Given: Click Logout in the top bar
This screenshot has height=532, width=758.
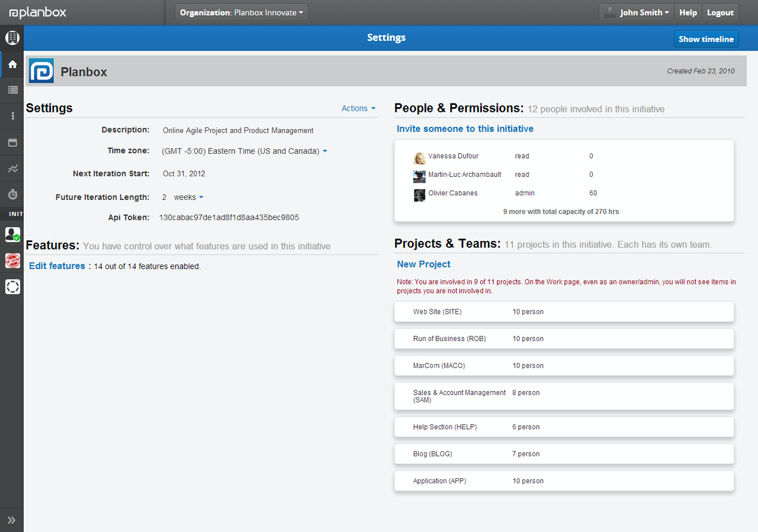Looking at the screenshot, I should coord(720,12).
